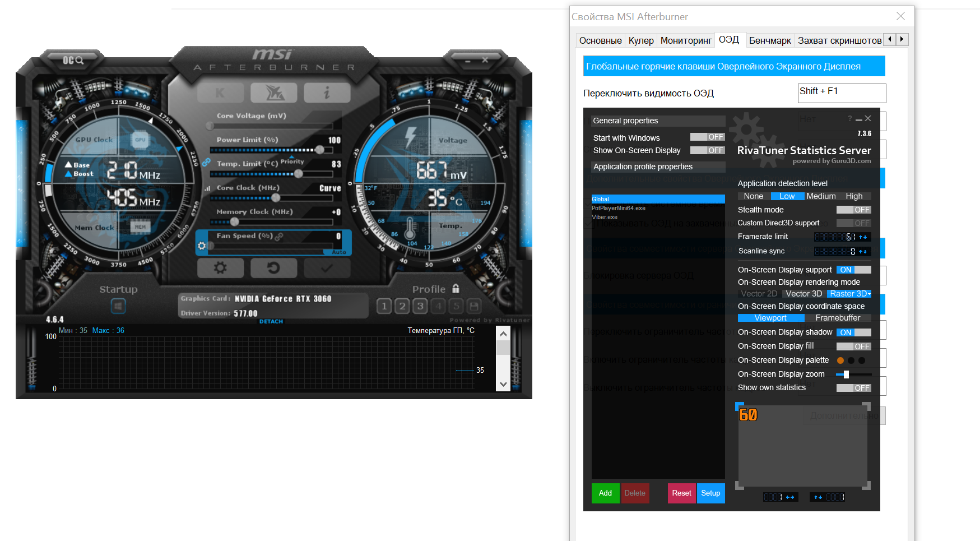Click the RivaTuner help question mark
The image size is (980, 541).
[849, 118]
